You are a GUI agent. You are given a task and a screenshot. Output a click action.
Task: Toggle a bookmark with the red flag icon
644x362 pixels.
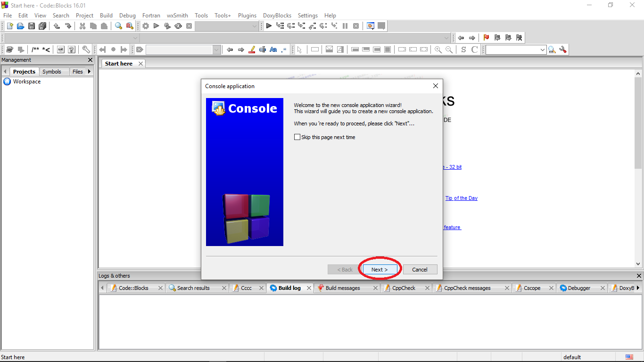pyautogui.click(x=485, y=38)
